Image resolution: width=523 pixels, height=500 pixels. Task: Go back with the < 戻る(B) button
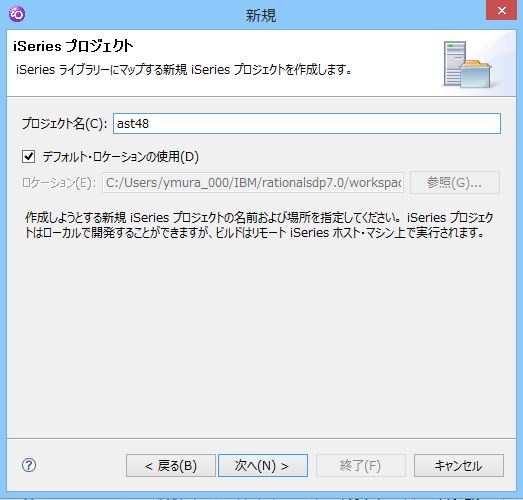171,465
